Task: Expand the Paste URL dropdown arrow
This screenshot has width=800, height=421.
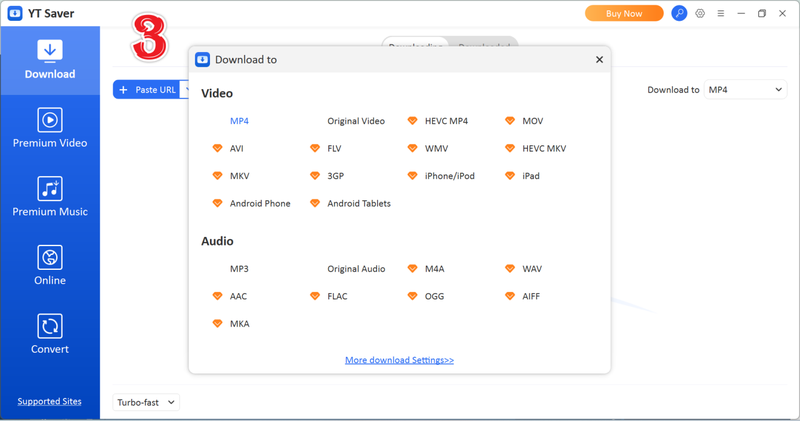Action: point(185,90)
